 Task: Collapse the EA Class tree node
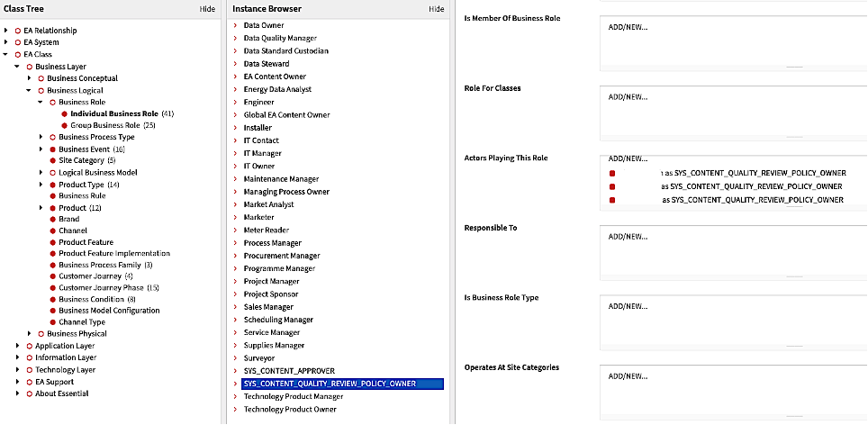coord(5,54)
